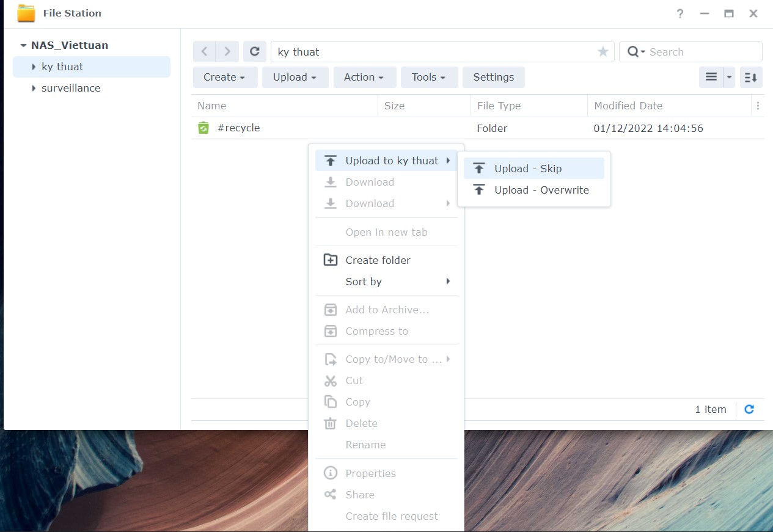Reload folder with the refresh button beside path
Image resolution: width=773 pixels, height=532 pixels.
255,52
